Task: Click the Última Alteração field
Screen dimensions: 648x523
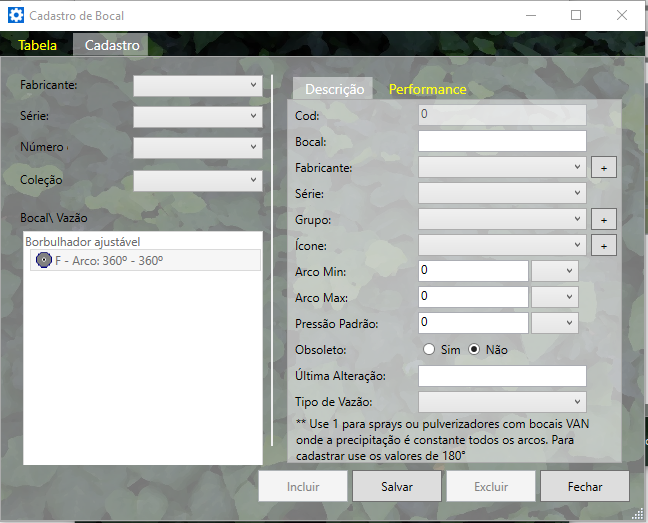Action: click(502, 376)
